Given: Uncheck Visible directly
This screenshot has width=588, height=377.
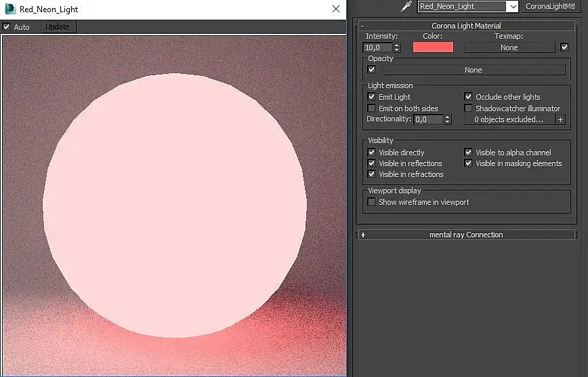Looking at the screenshot, I should pos(372,152).
